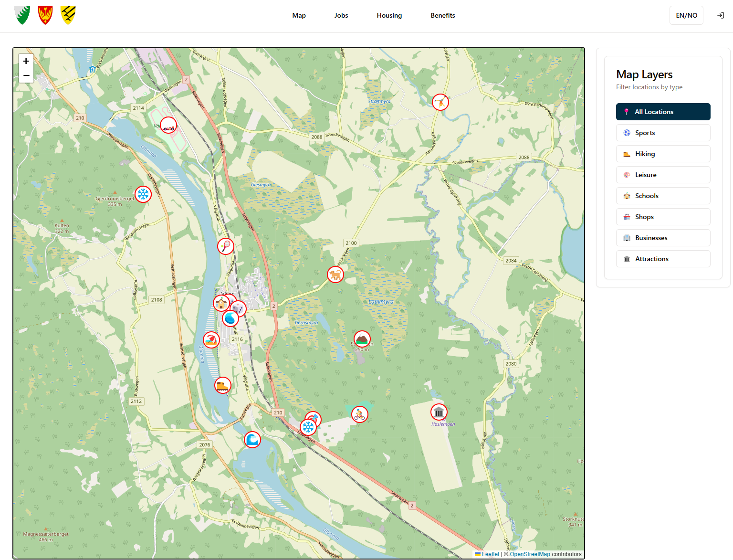Open the cyclist marker on the map
The image size is (733, 560).
point(359,414)
